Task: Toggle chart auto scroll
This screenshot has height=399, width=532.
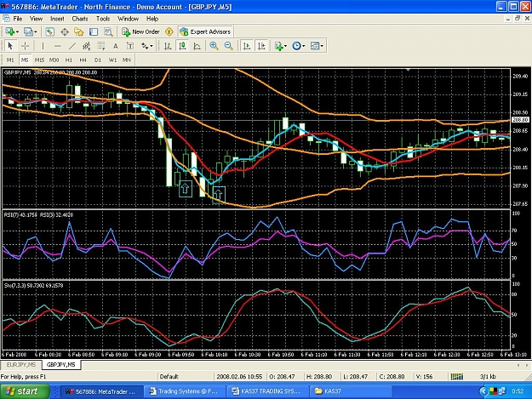Action: click(247, 46)
